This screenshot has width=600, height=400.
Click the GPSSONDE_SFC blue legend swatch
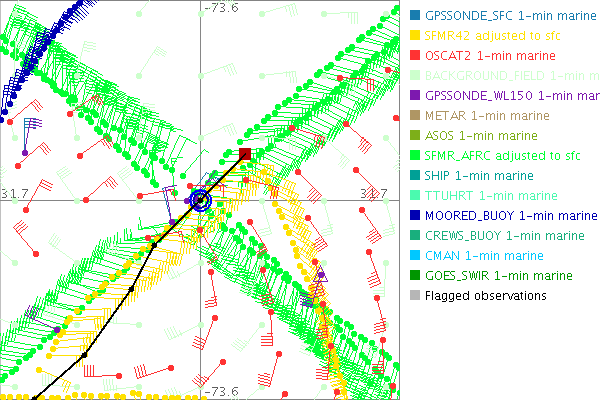[x=414, y=16]
